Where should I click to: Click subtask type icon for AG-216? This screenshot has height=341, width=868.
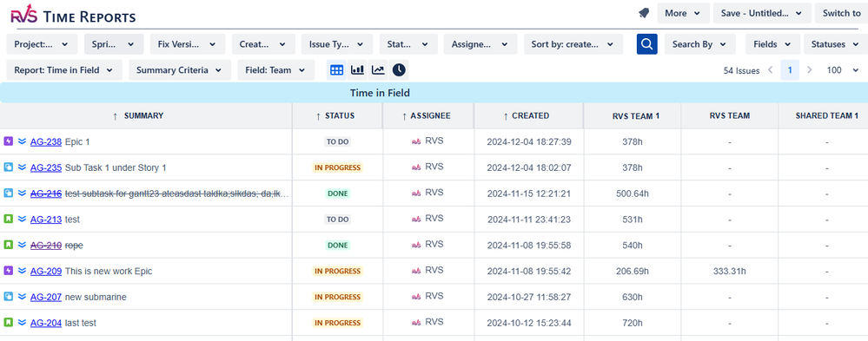9,193
